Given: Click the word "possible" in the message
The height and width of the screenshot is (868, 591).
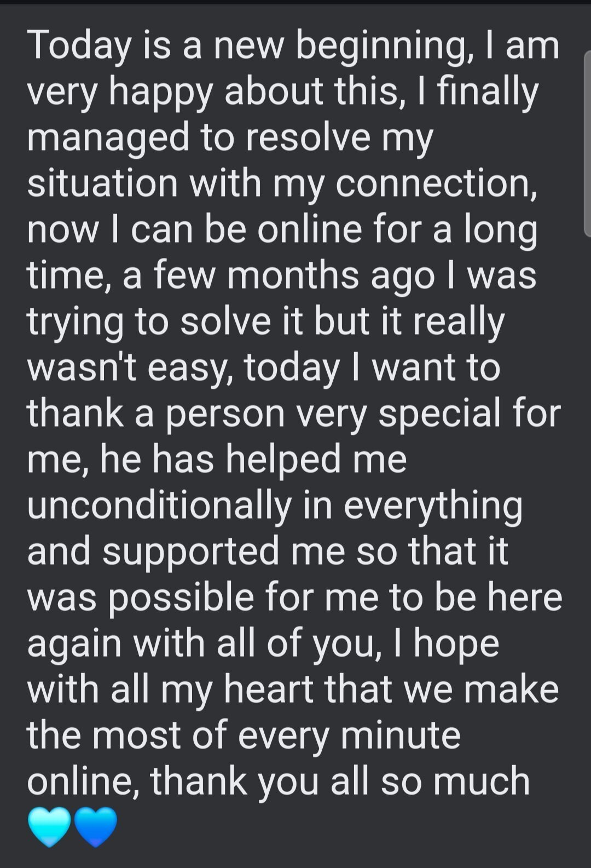Looking at the screenshot, I should [181, 597].
